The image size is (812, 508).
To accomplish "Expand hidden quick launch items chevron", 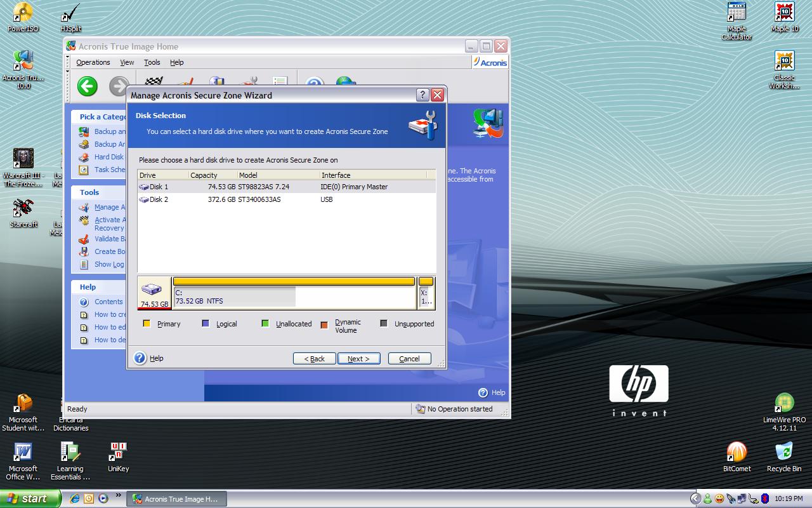I will coord(119,495).
